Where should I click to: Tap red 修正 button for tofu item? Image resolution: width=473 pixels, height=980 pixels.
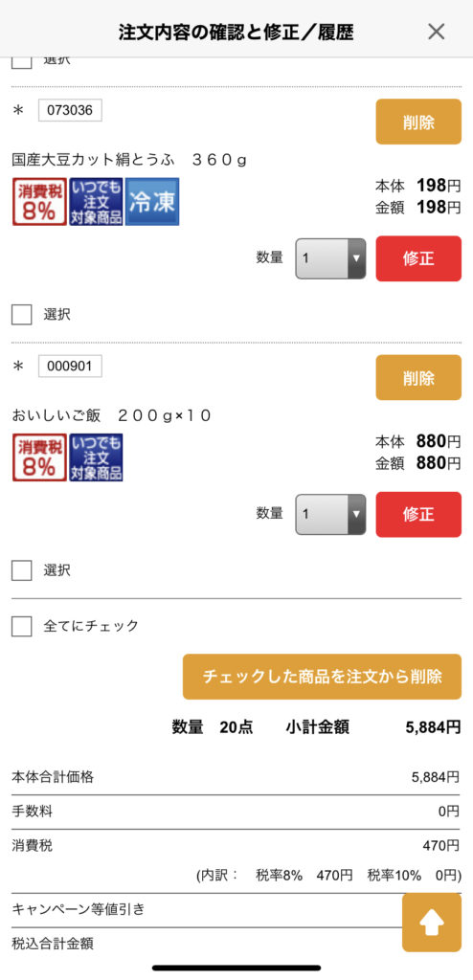coord(418,258)
